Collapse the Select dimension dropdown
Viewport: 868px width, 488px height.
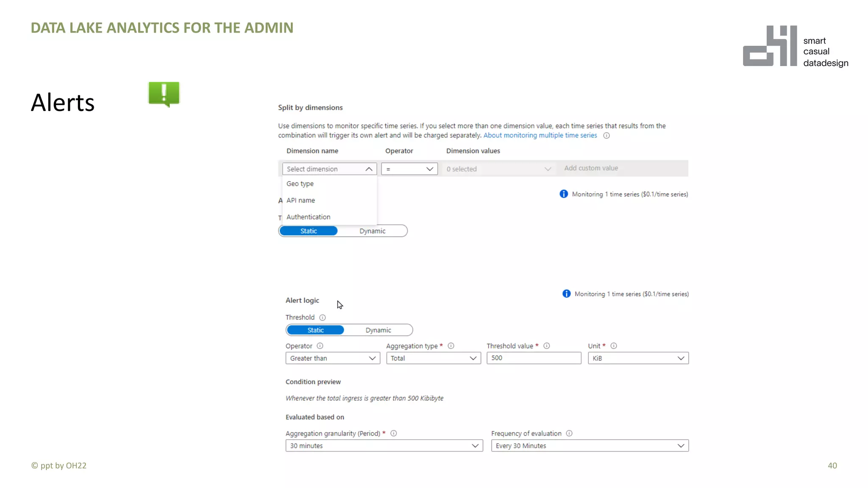pos(329,169)
